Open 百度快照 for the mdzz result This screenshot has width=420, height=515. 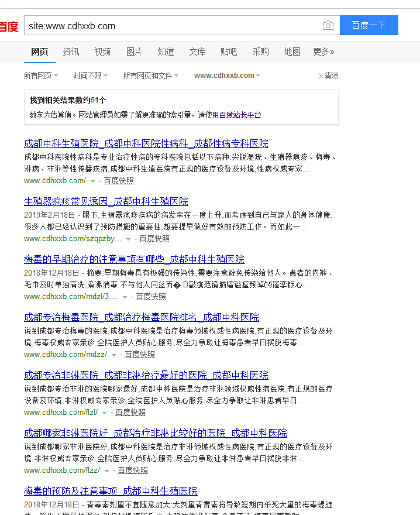[140, 355]
